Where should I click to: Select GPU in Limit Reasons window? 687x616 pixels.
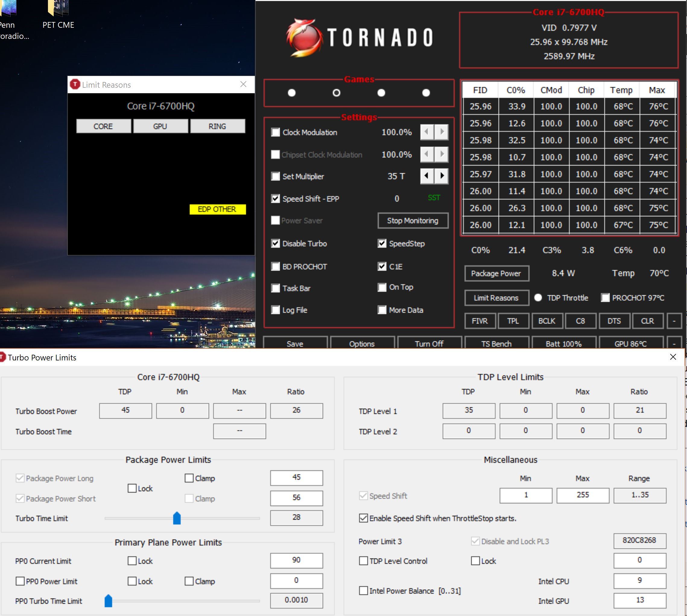[x=160, y=126]
